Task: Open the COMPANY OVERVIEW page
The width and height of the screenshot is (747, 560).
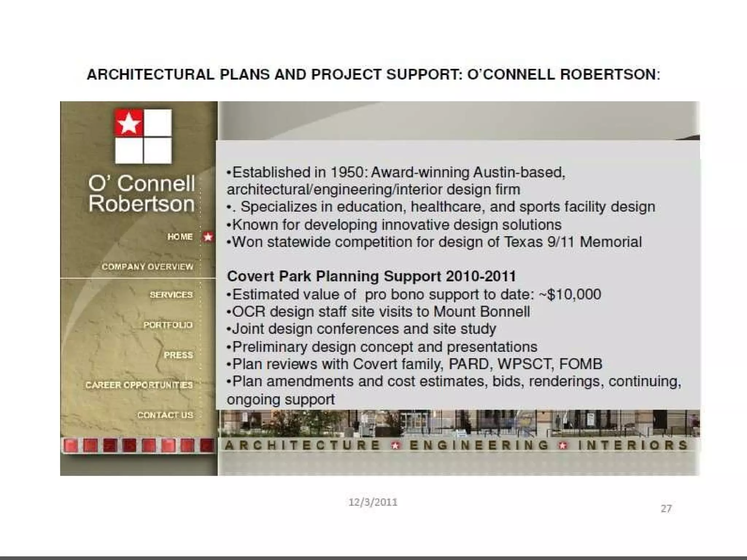Action: point(147,267)
